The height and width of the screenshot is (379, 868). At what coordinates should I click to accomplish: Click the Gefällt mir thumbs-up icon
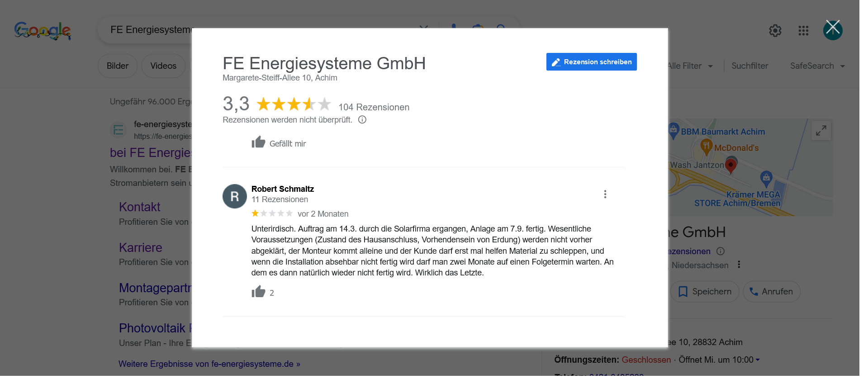[x=258, y=142]
